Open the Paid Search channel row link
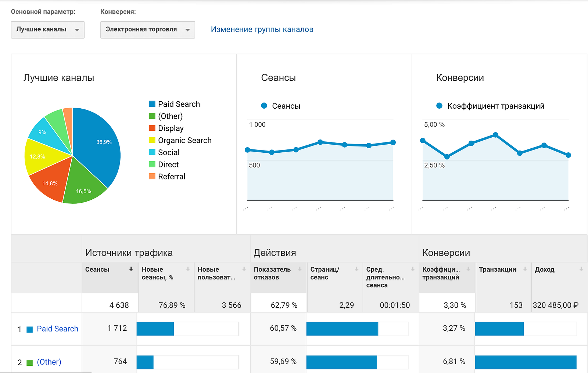Screen dimensions: 588x373 point(58,329)
